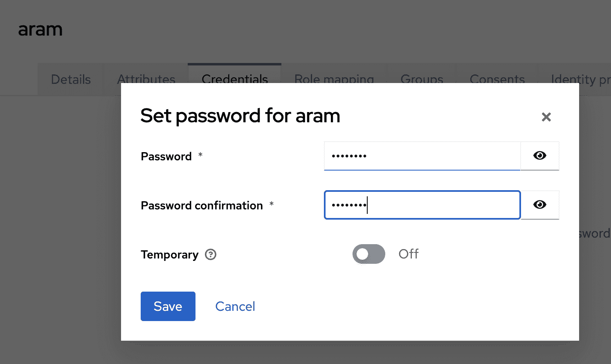Toggle visibility of Password confirmation
This screenshot has width=611, height=364.
coord(540,205)
